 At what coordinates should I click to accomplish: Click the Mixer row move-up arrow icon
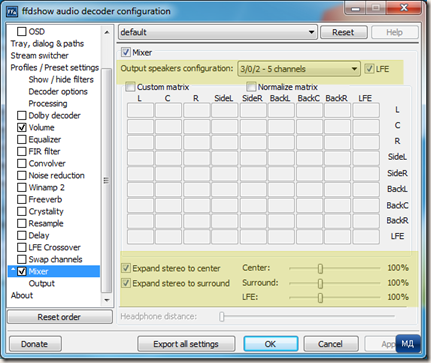click(13, 270)
